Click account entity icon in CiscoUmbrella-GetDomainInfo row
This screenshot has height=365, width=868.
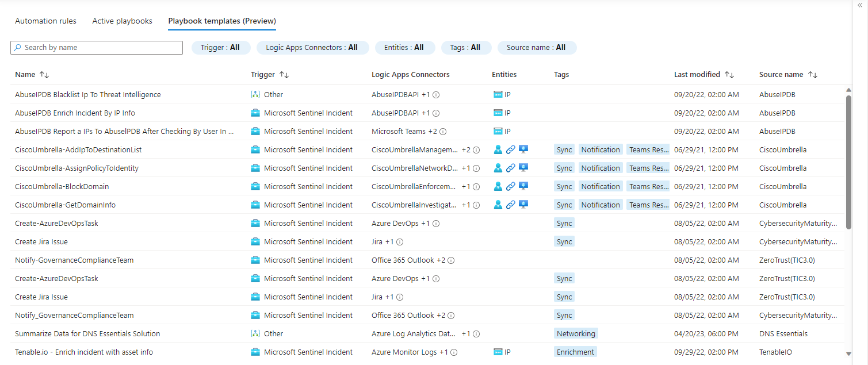(x=498, y=205)
